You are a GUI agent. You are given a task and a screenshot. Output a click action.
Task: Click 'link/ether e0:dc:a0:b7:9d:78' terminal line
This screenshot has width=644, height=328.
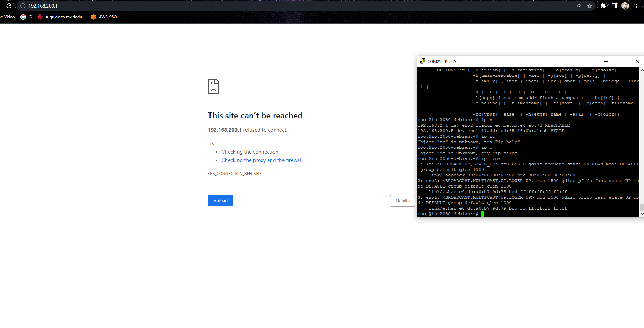pos(498,192)
